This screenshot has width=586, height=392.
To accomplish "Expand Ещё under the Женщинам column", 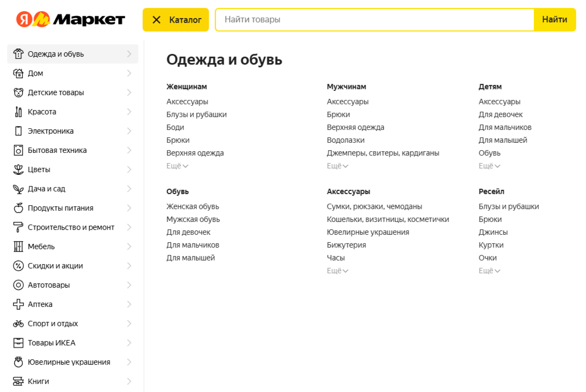I will tap(177, 166).
